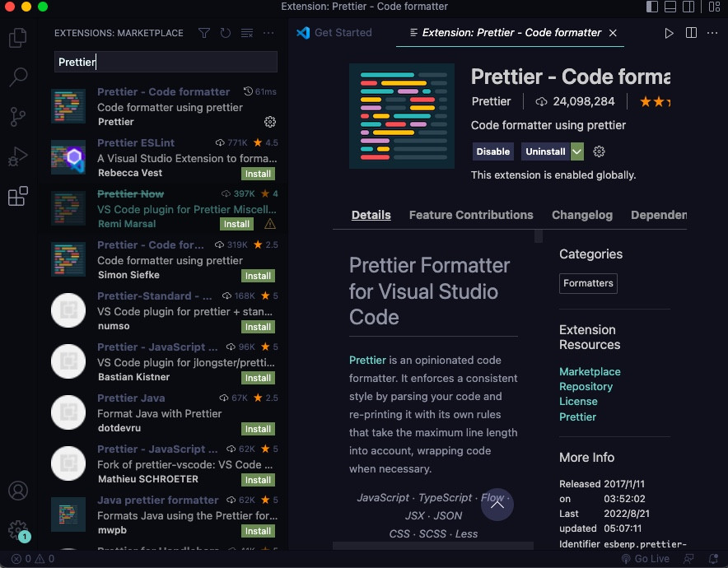
Task: Select the Extensions view icon
Action: pyautogui.click(x=17, y=196)
